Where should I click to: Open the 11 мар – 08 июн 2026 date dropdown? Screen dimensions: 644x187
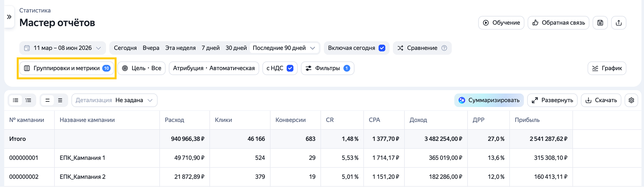coord(62,48)
